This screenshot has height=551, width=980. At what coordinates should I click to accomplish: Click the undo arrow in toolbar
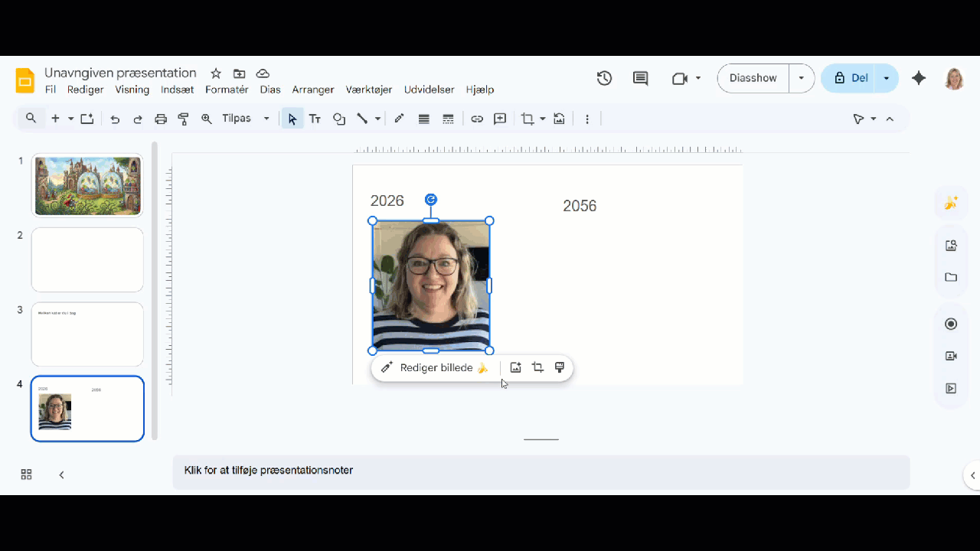[115, 119]
